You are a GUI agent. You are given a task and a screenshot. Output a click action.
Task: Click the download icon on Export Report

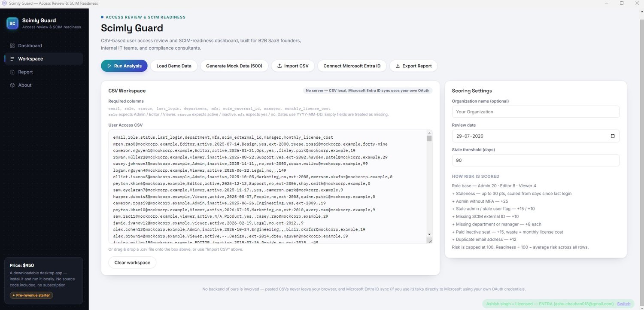point(398,66)
